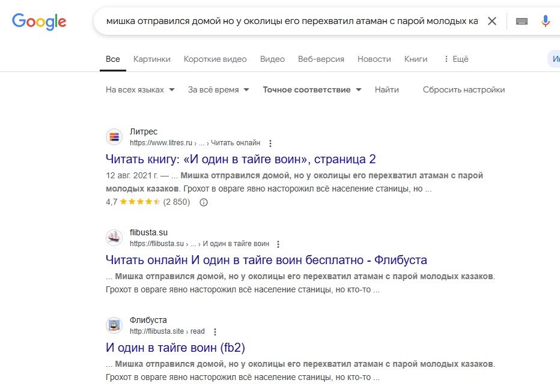The height and width of the screenshot is (392, 560).
Task: Click the Google logo
Action: pyautogui.click(x=39, y=22)
